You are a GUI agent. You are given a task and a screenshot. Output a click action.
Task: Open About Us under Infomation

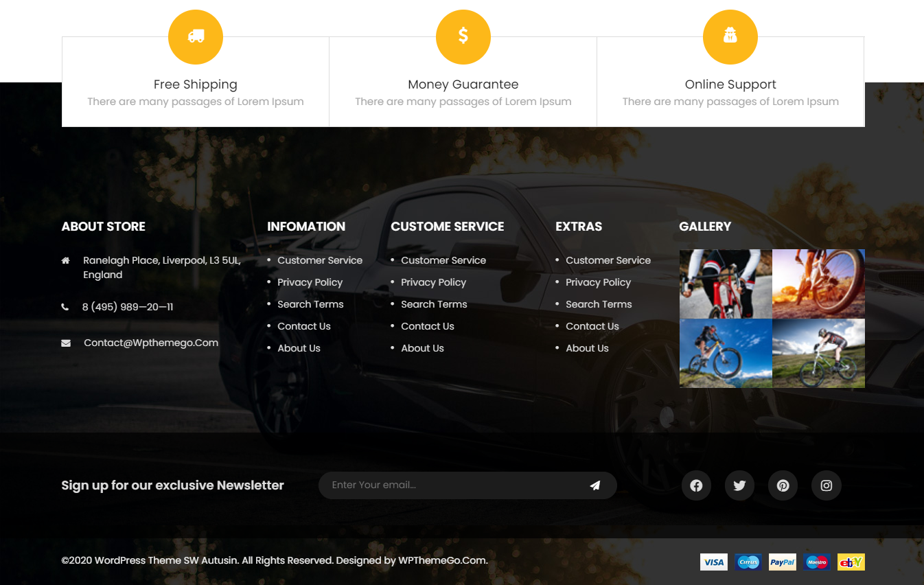point(299,348)
